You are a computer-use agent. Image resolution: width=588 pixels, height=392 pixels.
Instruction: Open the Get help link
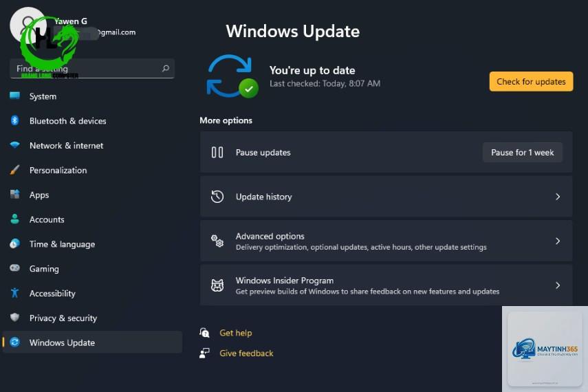(235, 333)
